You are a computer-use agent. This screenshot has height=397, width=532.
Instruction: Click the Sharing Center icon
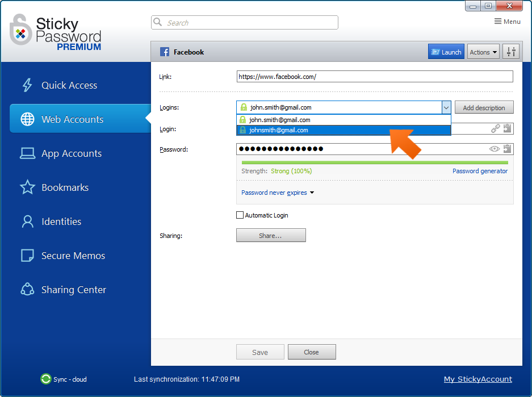[27, 290]
